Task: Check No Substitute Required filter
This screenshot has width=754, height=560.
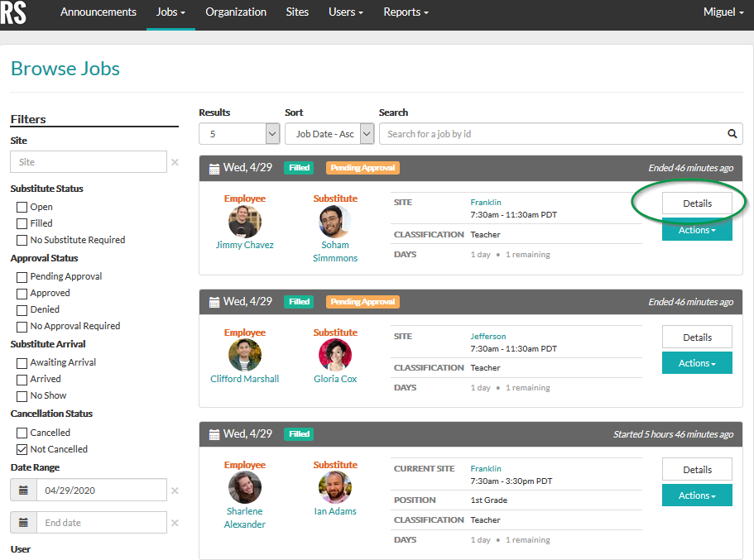Action: click(22, 241)
